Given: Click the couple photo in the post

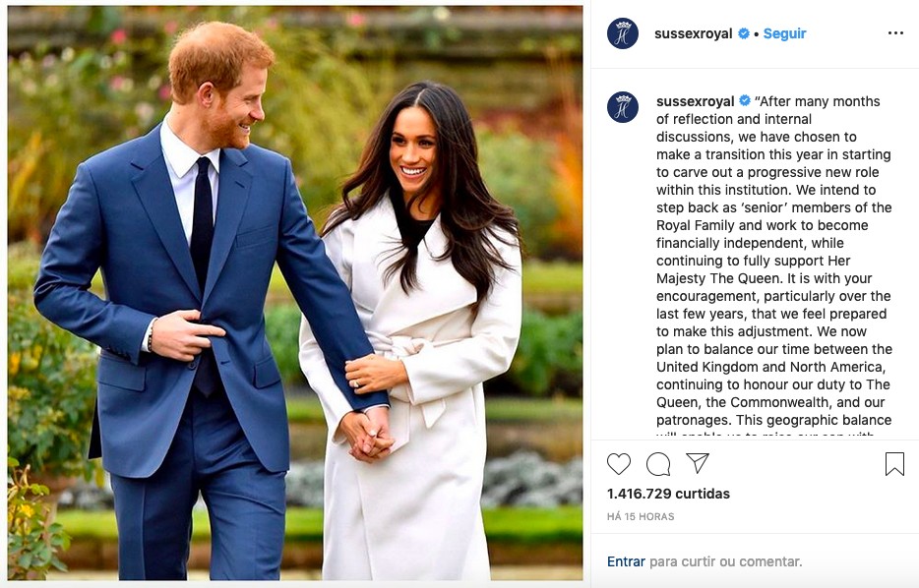Looking at the screenshot, I should click(x=295, y=293).
